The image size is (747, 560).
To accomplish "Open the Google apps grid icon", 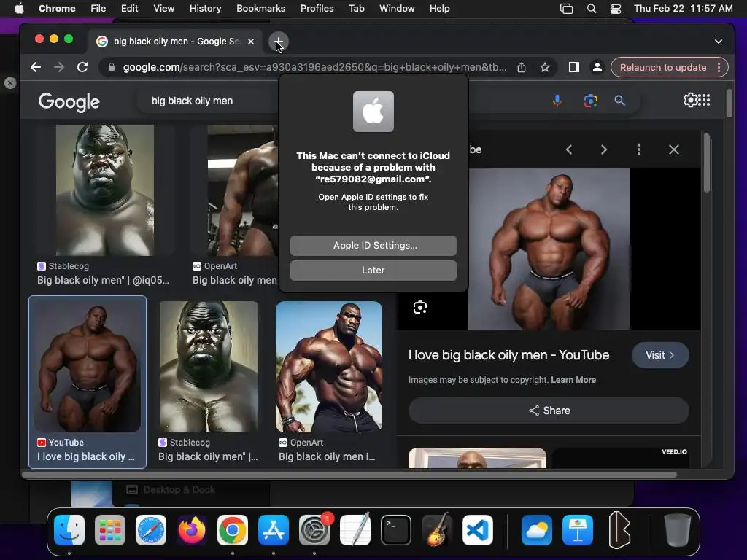I will click(705, 100).
